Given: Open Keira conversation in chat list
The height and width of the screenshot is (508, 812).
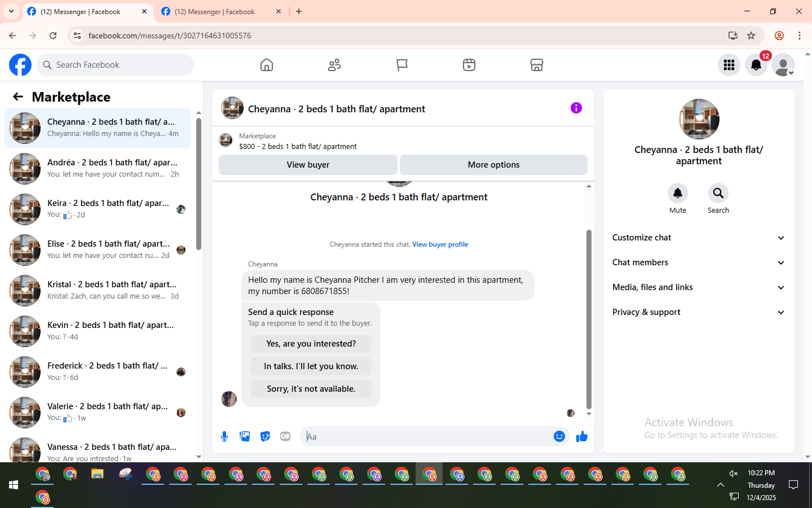Looking at the screenshot, I should (98, 209).
